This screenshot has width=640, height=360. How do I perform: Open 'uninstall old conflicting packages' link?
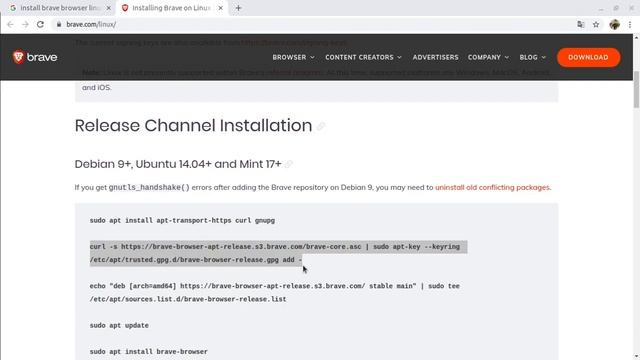(x=493, y=187)
